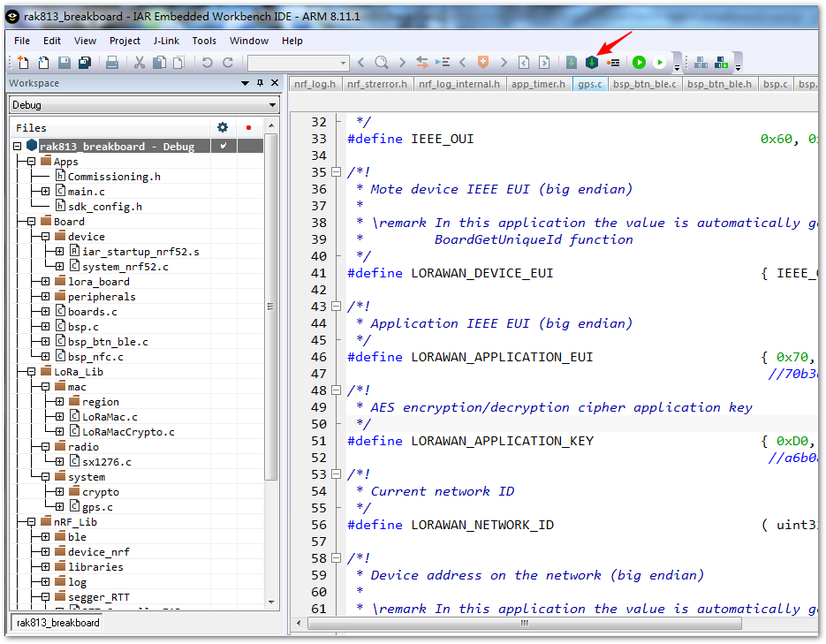The image size is (826, 644).
Task: Click Debug without Downloading play icon
Action: coord(660,63)
